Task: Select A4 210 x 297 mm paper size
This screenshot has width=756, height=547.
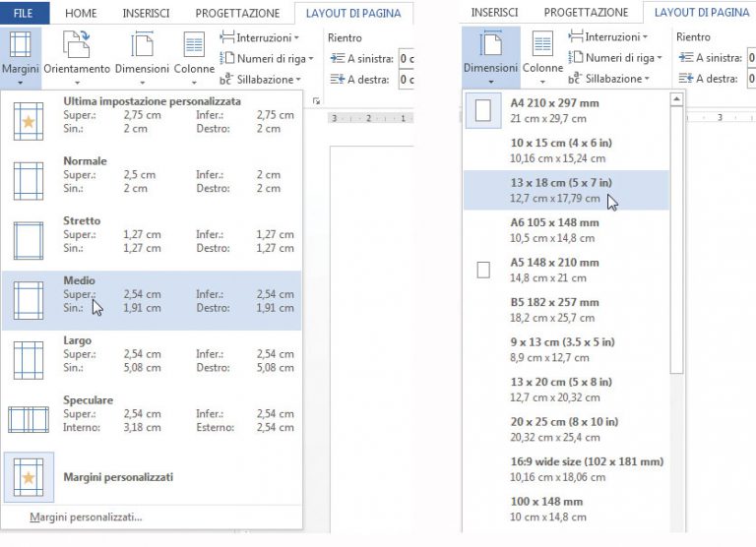Action: point(567,110)
